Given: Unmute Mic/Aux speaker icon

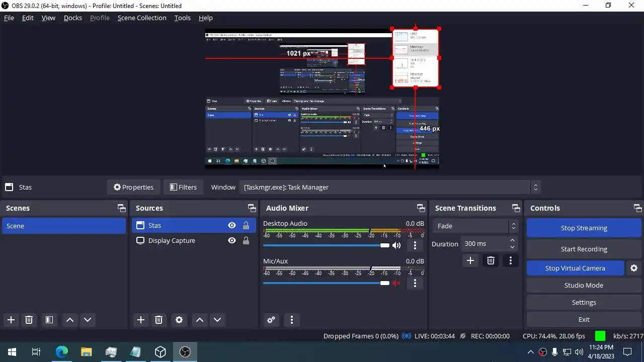Looking at the screenshot, I should coord(396,283).
